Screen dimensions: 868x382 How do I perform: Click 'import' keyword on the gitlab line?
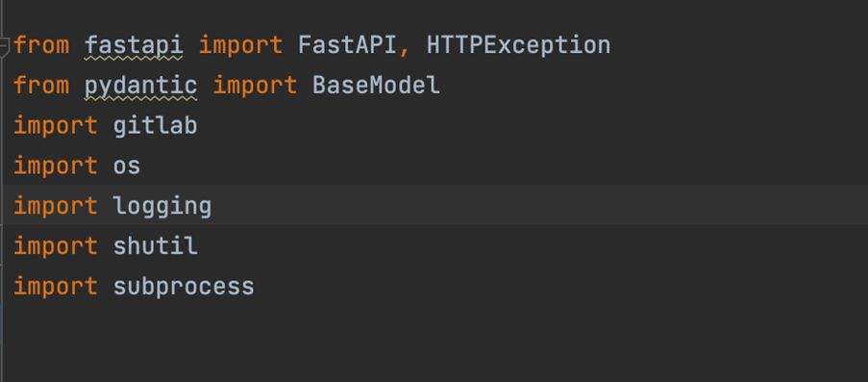point(56,126)
